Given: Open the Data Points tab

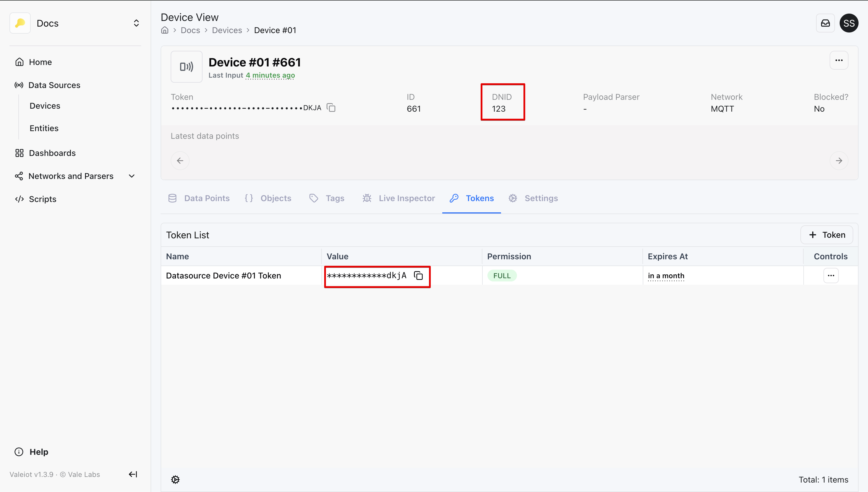Looking at the screenshot, I should (199, 198).
